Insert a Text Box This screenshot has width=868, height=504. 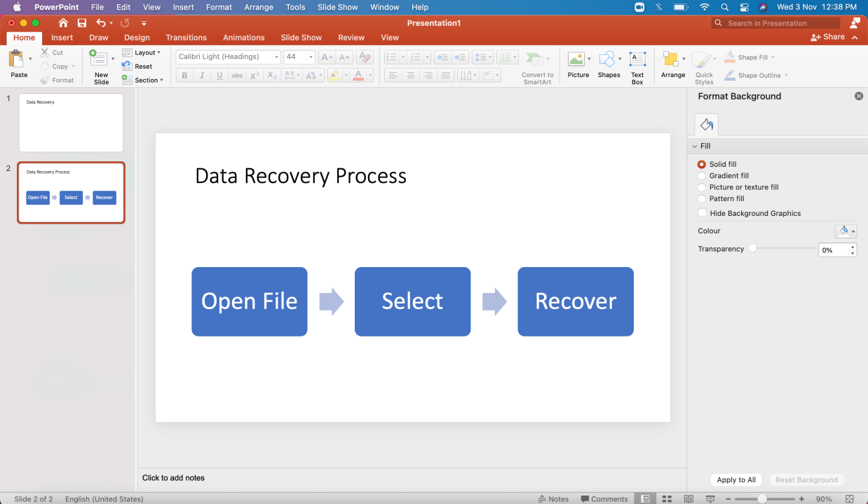[x=637, y=66]
